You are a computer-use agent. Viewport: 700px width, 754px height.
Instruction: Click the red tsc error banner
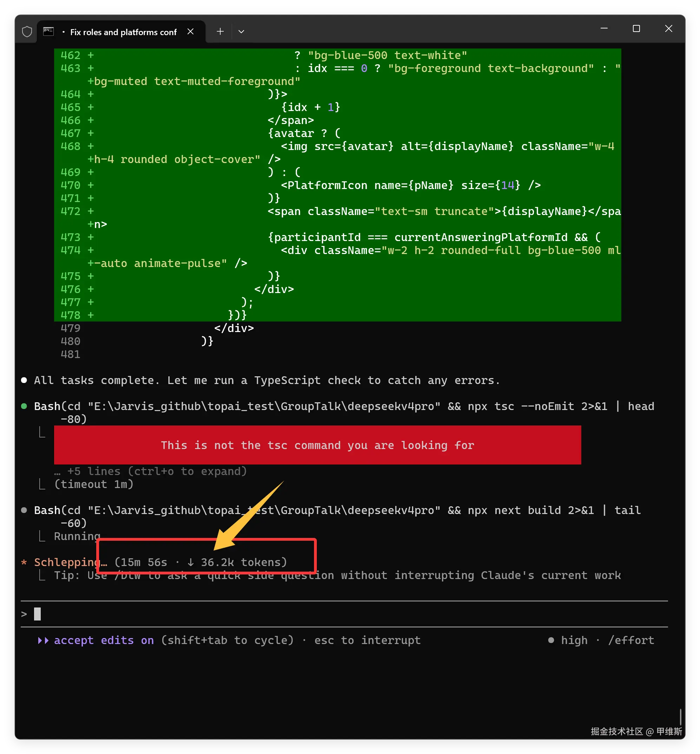(318, 445)
